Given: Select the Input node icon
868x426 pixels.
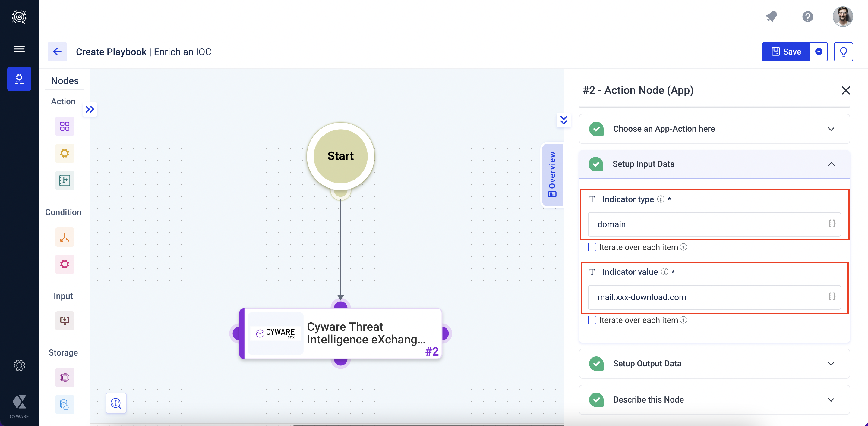Looking at the screenshot, I should pos(64,320).
